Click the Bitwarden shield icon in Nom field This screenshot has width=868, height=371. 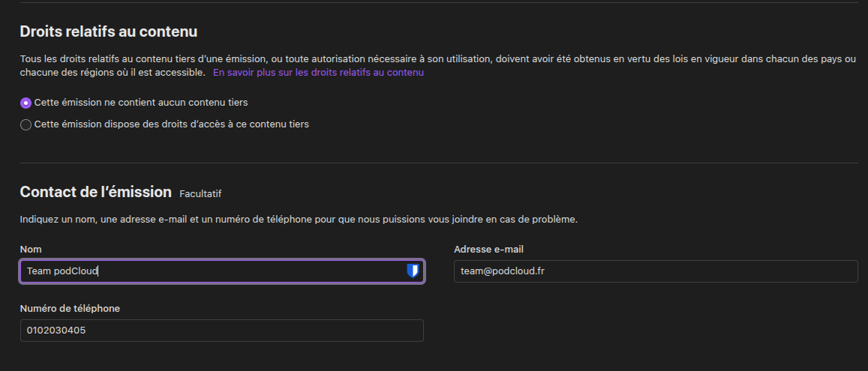click(413, 271)
